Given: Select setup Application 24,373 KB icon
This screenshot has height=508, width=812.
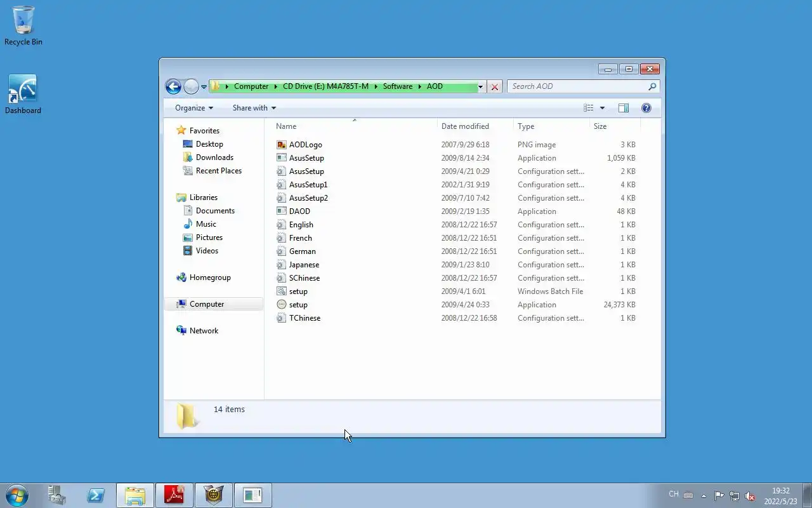Looking at the screenshot, I should 282,305.
